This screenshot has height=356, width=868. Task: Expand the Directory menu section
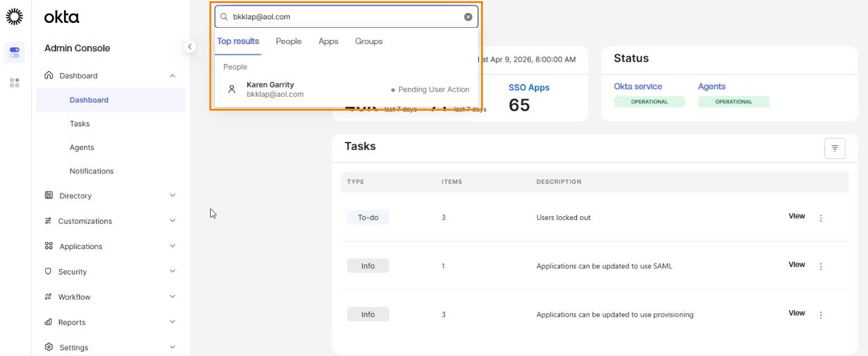tap(172, 196)
